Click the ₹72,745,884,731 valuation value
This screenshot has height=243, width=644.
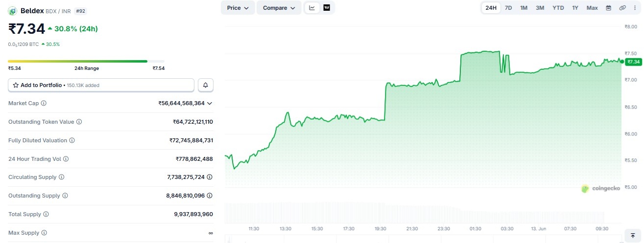(x=191, y=140)
